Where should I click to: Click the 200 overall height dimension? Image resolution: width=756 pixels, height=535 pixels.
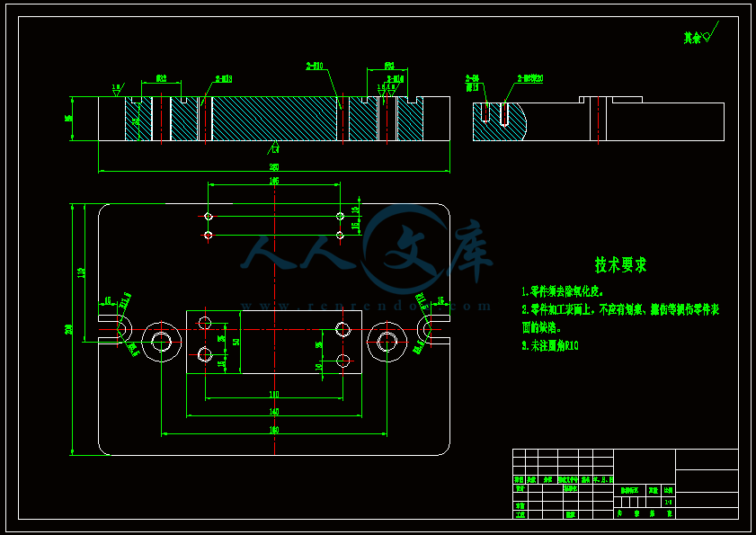point(68,329)
